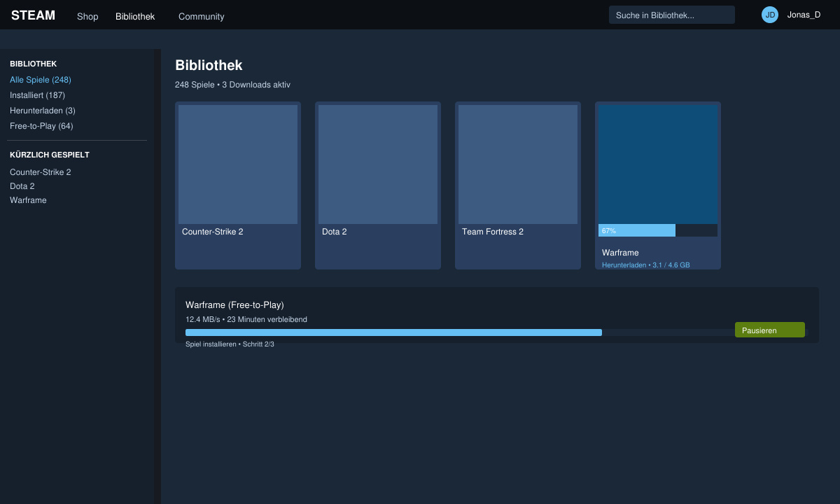This screenshot has width=840, height=504.
Task: Click the Warframe card 67% progress bar
Action: [658, 230]
